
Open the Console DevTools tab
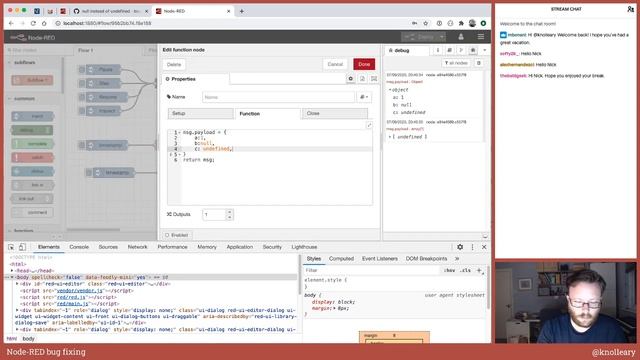[79, 247]
